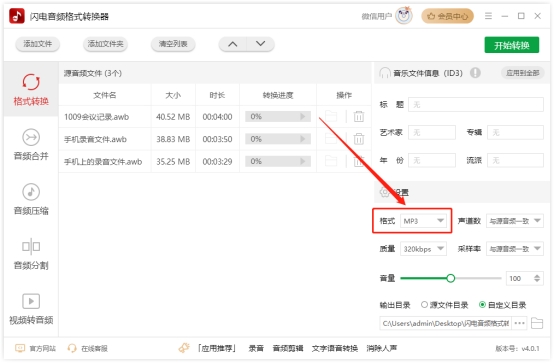Delete 手机录音文件.awb with trash icon
The width and height of the screenshot is (554, 363).
click(x=359, y=139)
